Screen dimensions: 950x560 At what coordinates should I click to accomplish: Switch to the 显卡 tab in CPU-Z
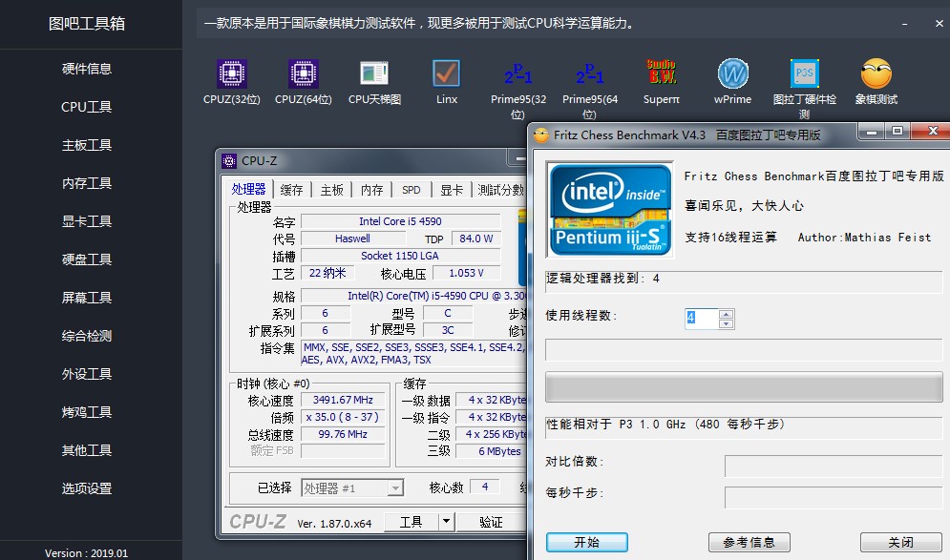[x=452, y=190]
